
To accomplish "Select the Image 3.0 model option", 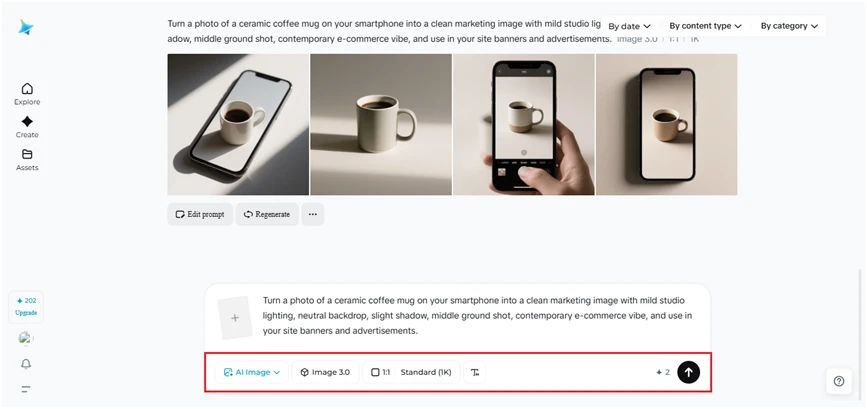I will [325, 372].
